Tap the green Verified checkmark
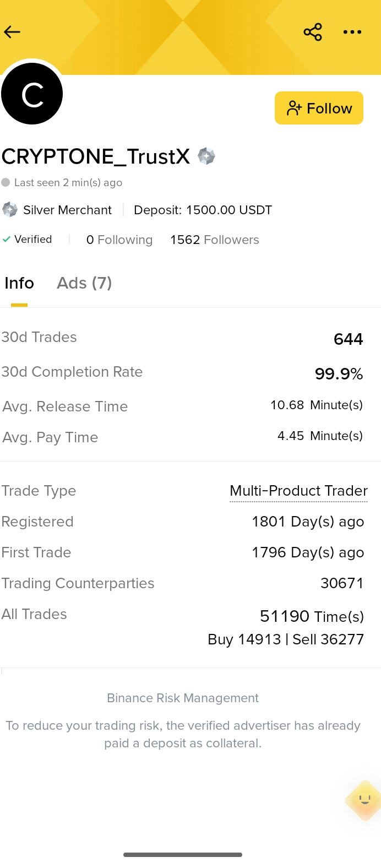381x868 pixels. coord(7,240)
